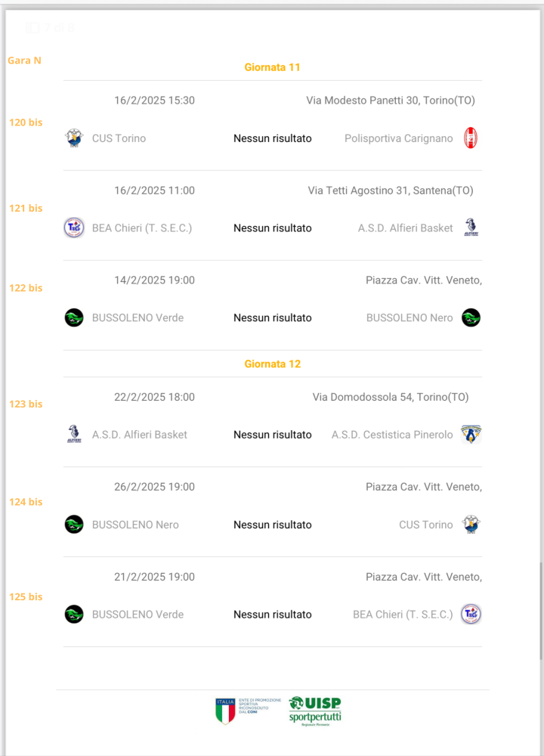This screenshot has width=544, height=756.
Task: Click the Polisportiva Carignano team logo
Action: [471, 138]
